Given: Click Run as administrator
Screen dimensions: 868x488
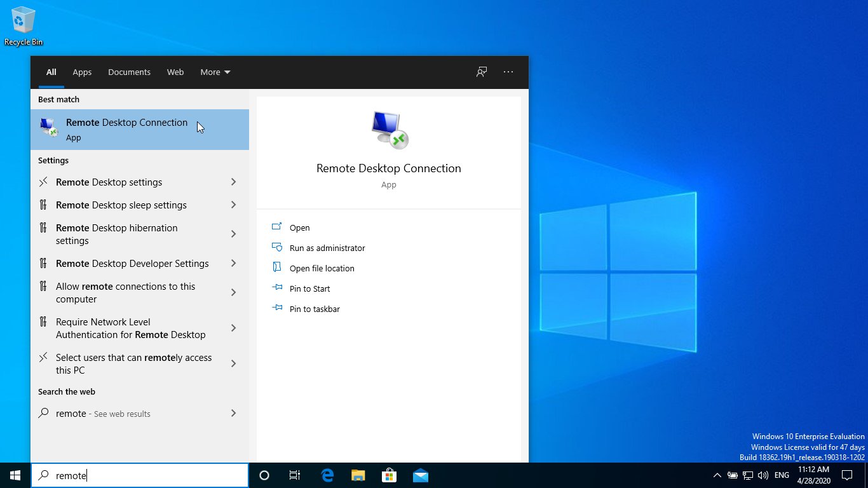Looking at the screenshot, I should click(x=327, y=248).
